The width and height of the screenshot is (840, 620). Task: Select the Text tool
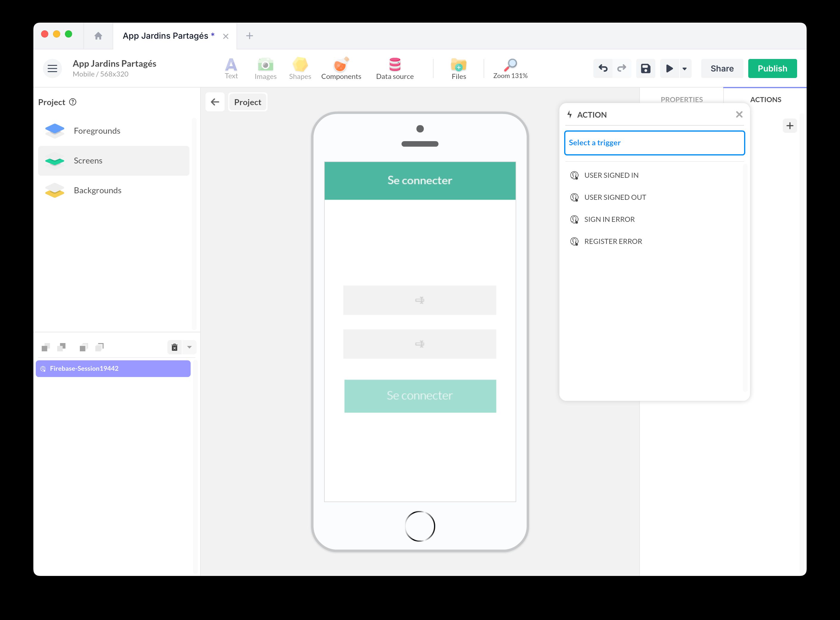pos(231,68)
